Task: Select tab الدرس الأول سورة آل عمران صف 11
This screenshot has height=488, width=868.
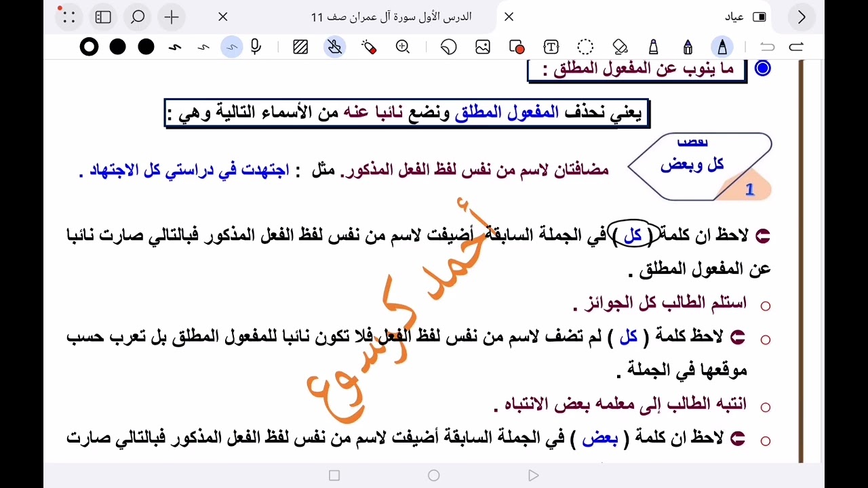Action: tap(391, 17)
